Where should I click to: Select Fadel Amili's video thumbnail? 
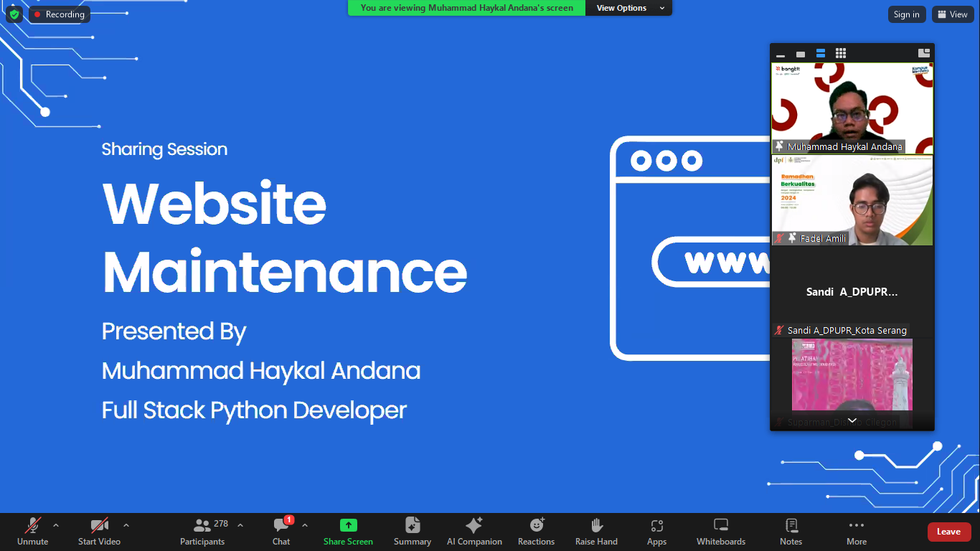point(852,201)
